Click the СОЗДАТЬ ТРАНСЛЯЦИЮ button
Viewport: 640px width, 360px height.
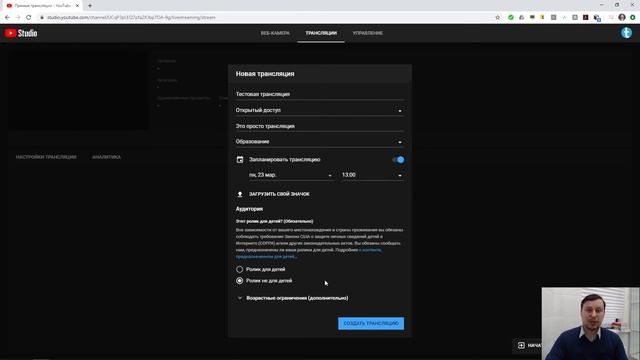pyautogui.click(x=371, y=323)
